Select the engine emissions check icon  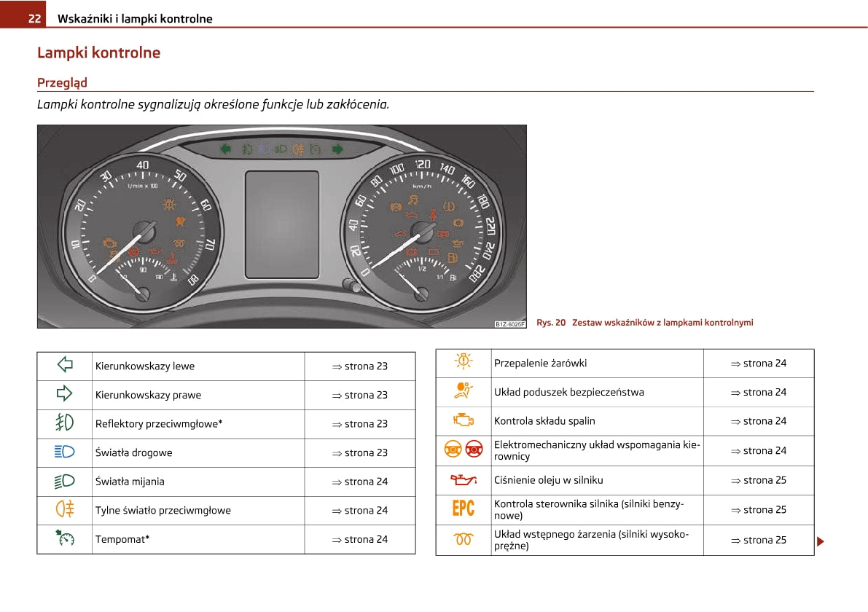pos(464,420)
